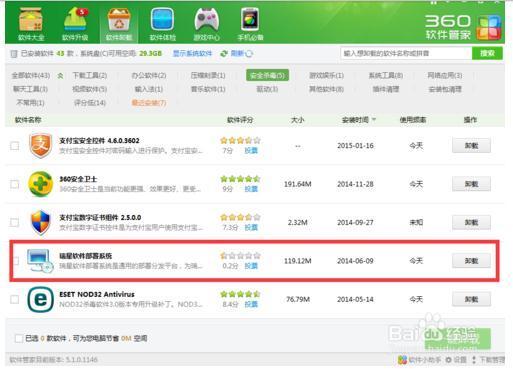Click 投票 link for 瑞星软件部署系统
The height and width of the screenshot is (369, 513).
(x=251, y=266)
